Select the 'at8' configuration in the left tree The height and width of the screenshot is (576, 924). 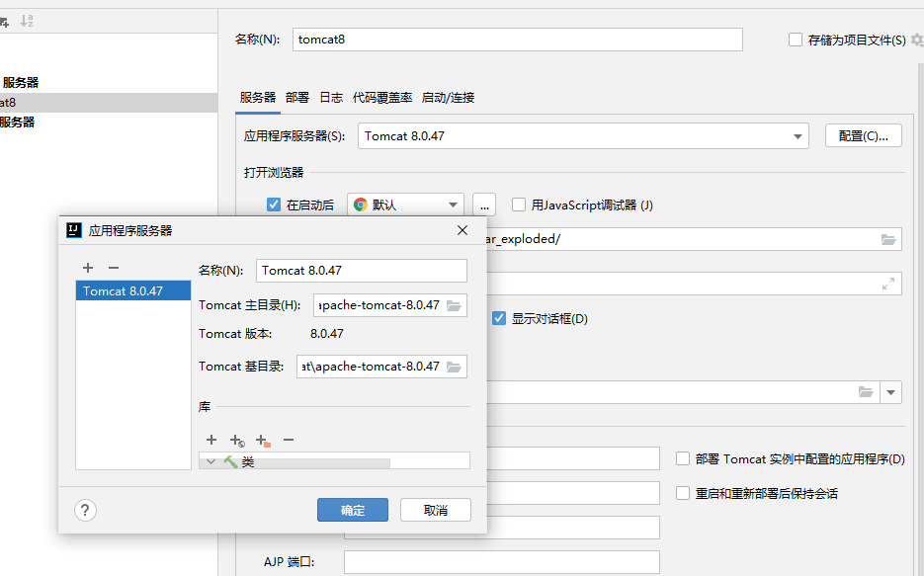pyautogui.click(x=109, y=103)
